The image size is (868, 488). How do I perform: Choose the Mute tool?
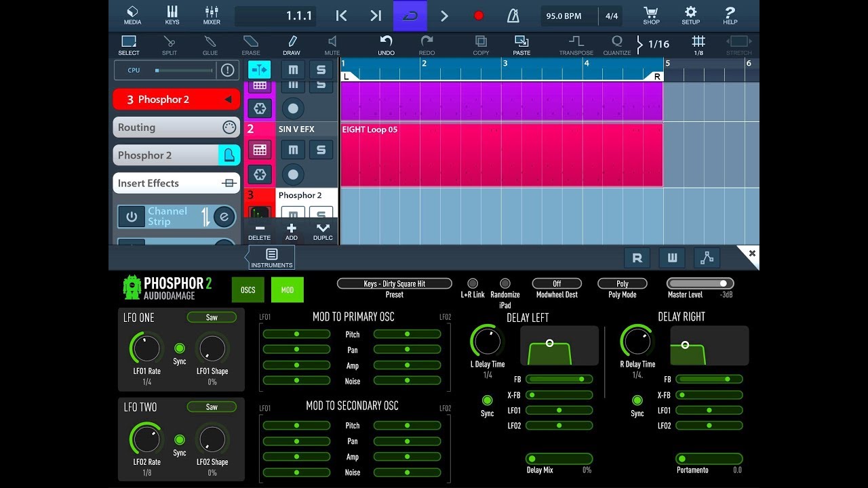[332, 45]
